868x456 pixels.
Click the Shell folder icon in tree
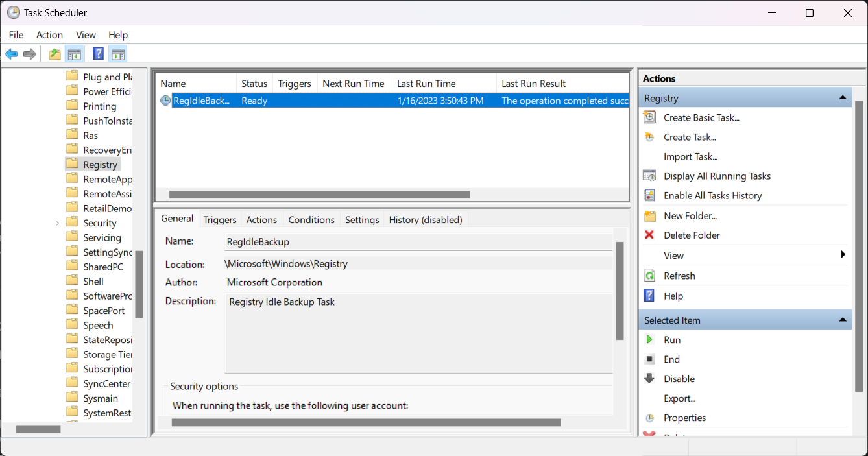pyautogui.click(x=73, y=281)
